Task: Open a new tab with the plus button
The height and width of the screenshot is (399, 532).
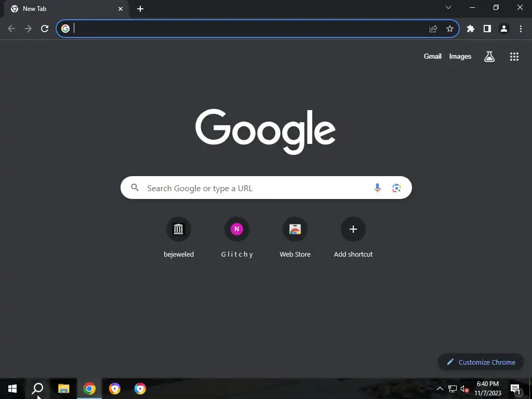Action: pyautogui.click(x=140, y=9)
